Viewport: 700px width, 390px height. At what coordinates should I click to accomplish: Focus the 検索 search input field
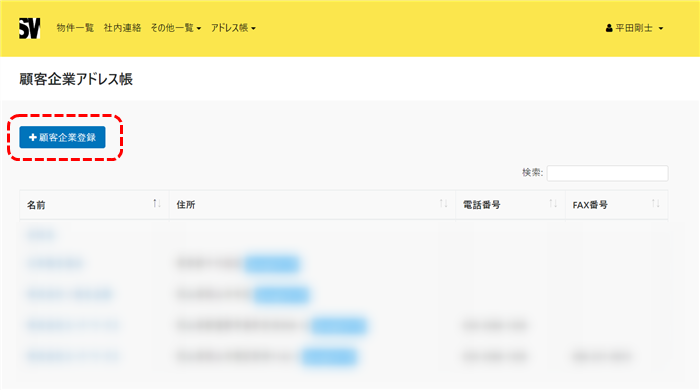click(607, 173)
